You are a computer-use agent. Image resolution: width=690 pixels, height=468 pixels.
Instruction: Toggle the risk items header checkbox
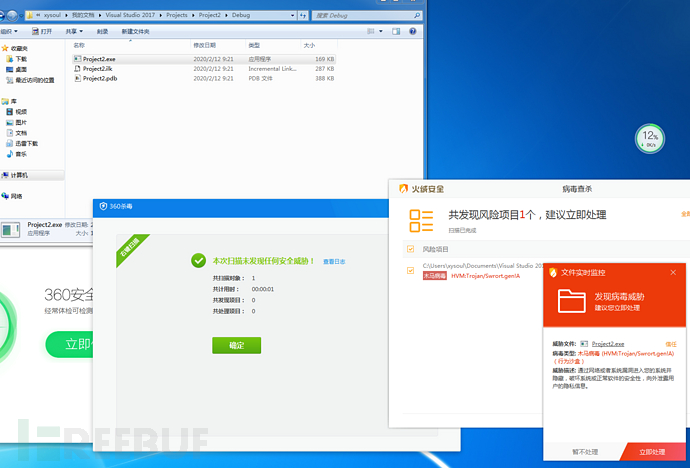tap(411, 249)
